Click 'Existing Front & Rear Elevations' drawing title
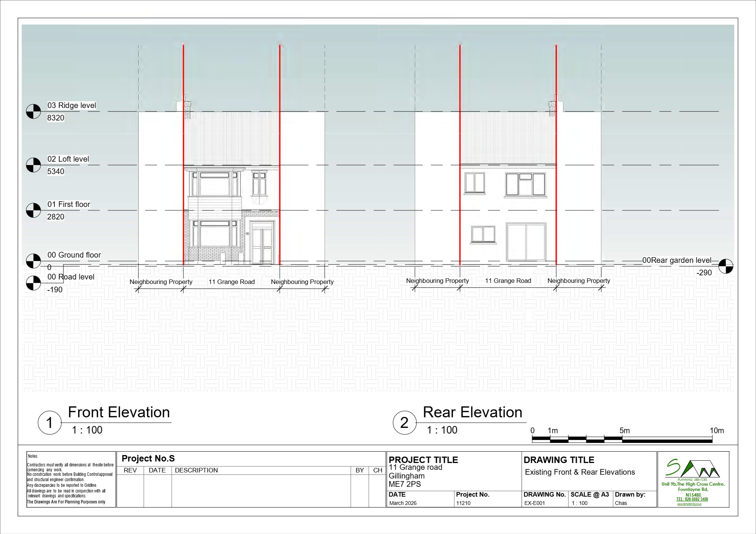This screenshot has height=534, width=756. click(580, 472)
